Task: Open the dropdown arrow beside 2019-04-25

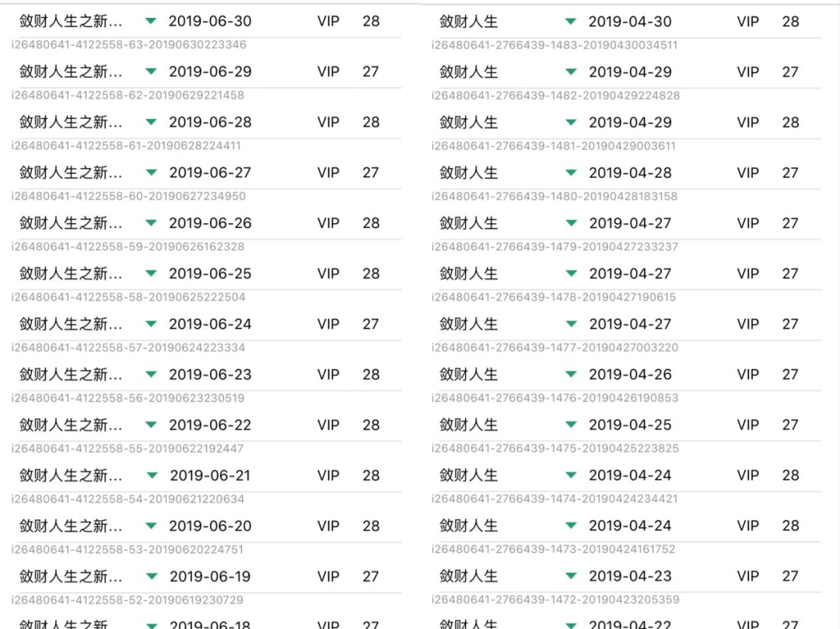Action: point(572,425)
